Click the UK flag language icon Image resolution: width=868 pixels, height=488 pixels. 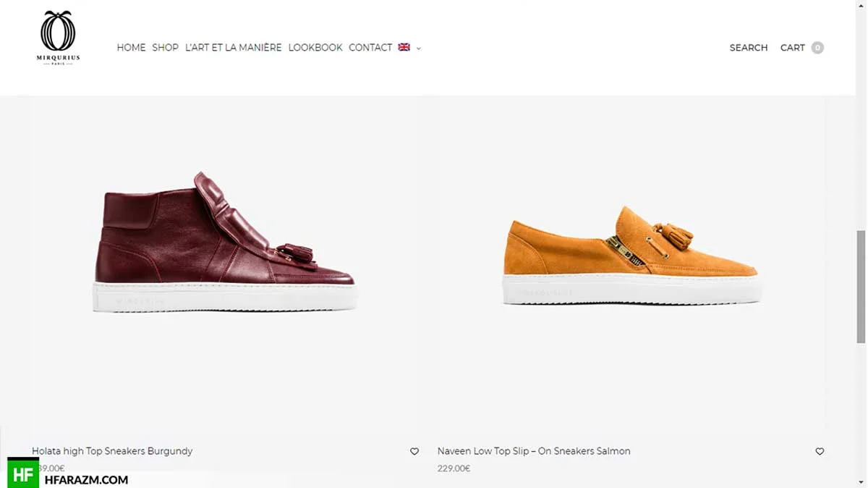click(404, 47)
